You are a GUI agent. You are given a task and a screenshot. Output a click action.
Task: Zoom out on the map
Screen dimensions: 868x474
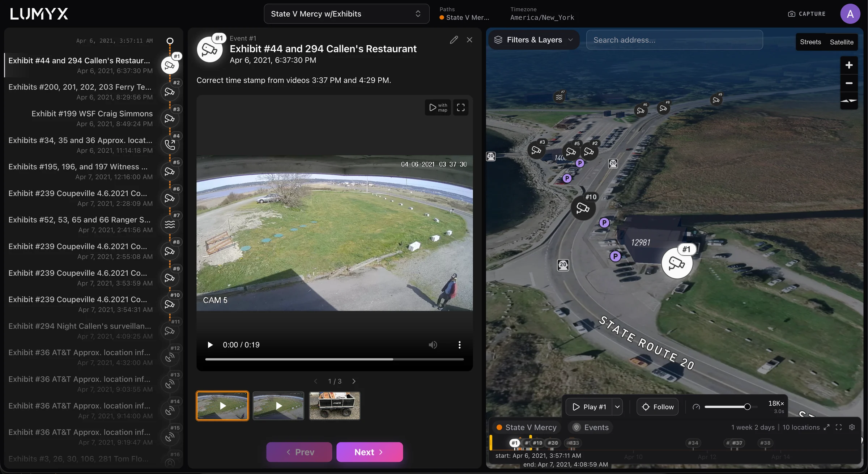849,83
